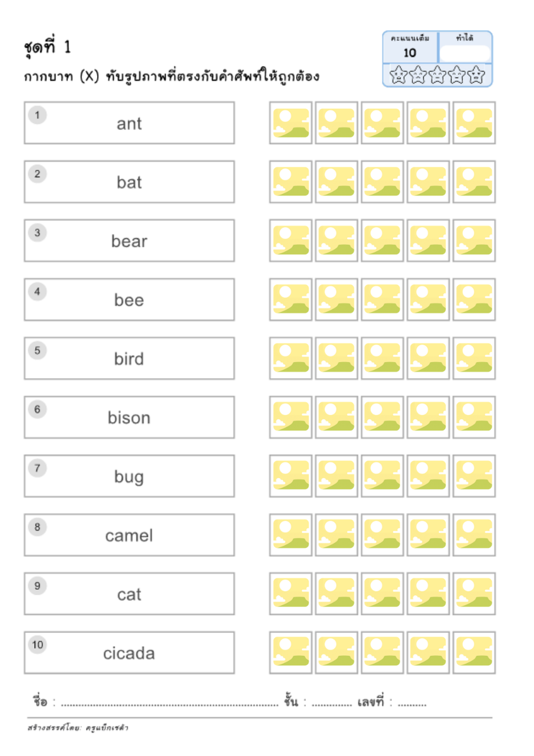The image size is (534, 756).
Task: Click the second image placeholder beside cat
Action: click(x=336, y=594)
